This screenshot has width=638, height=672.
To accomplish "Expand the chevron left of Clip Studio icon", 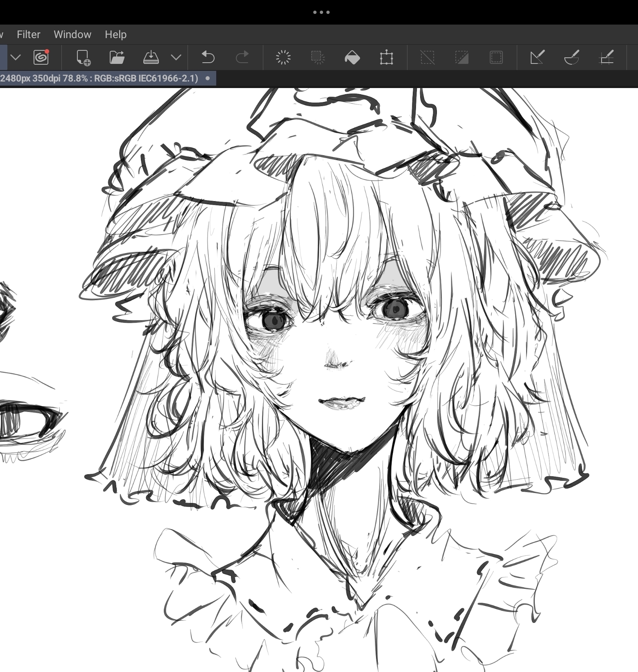I will coord(16,57).
